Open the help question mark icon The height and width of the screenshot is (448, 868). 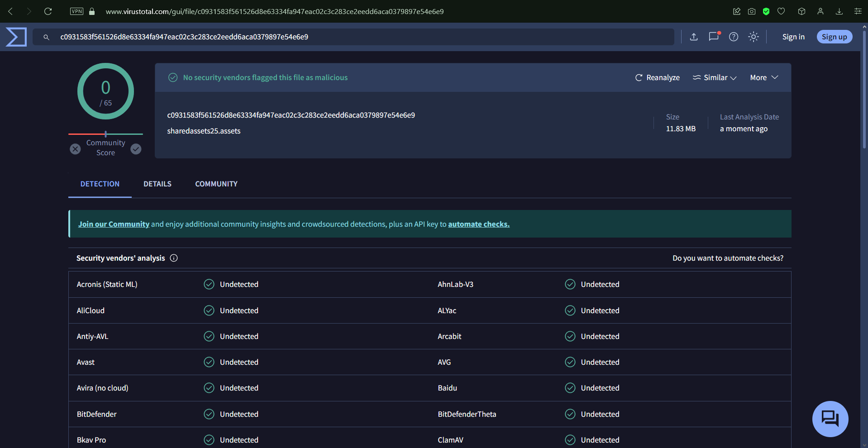click(733, 37)
